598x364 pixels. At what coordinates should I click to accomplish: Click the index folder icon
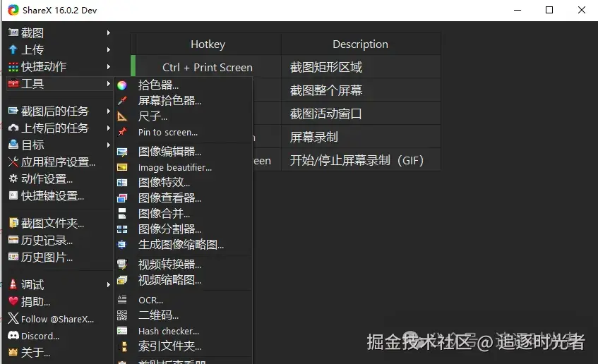pos(124,346)
